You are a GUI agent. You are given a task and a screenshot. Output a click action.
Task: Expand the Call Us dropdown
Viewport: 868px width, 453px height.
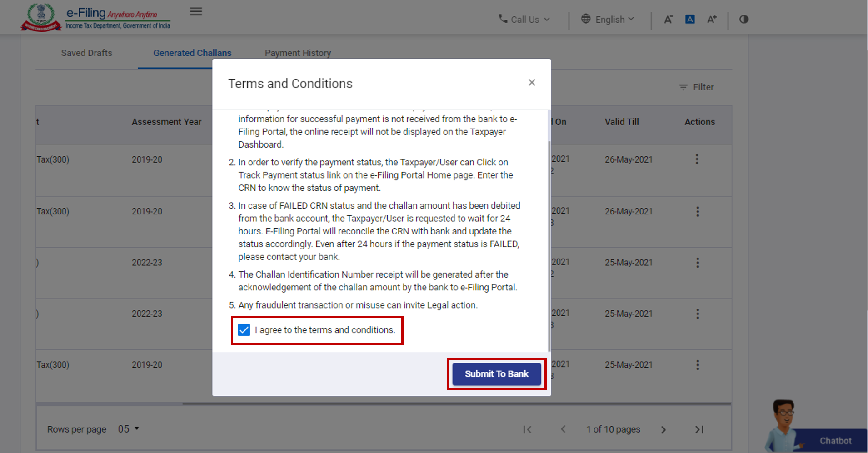click(x=524, y=20)
